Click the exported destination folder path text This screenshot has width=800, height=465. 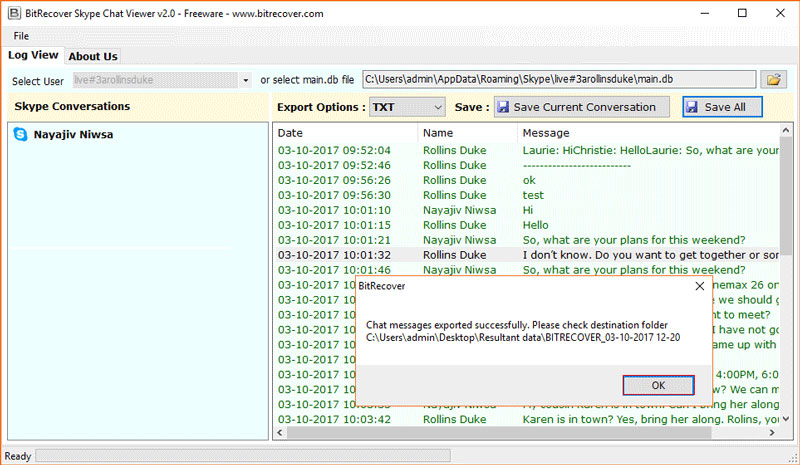(523, 337)
